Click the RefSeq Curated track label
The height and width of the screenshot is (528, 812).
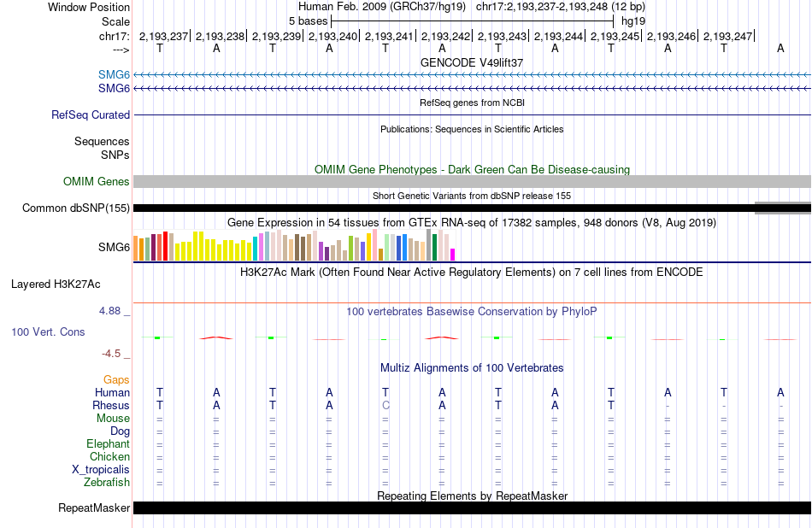click(x=91, y=115)
